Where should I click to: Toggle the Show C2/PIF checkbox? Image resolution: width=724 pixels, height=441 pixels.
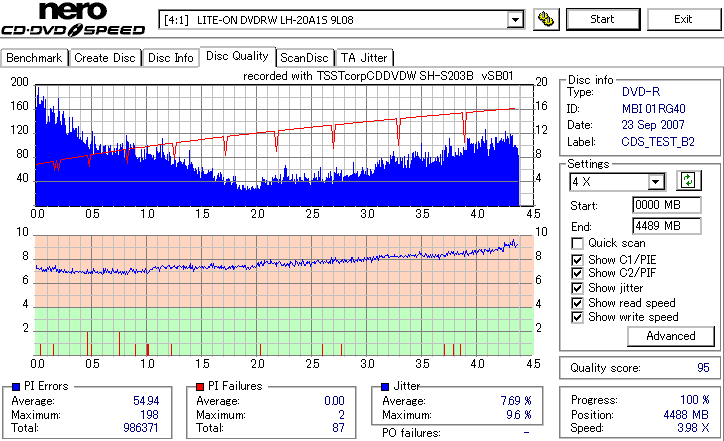click(577, 273)
